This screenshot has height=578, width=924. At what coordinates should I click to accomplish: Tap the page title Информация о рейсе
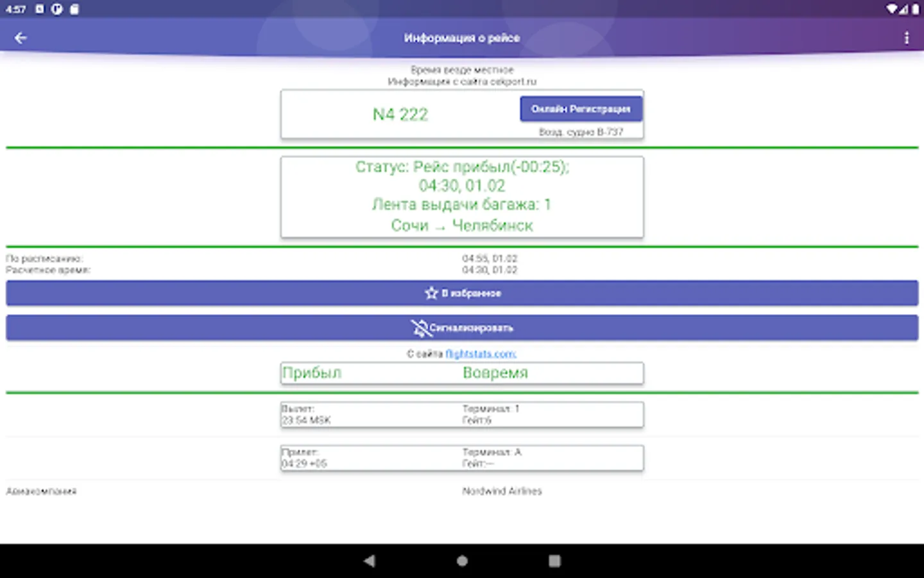click(x=462, y=38)
